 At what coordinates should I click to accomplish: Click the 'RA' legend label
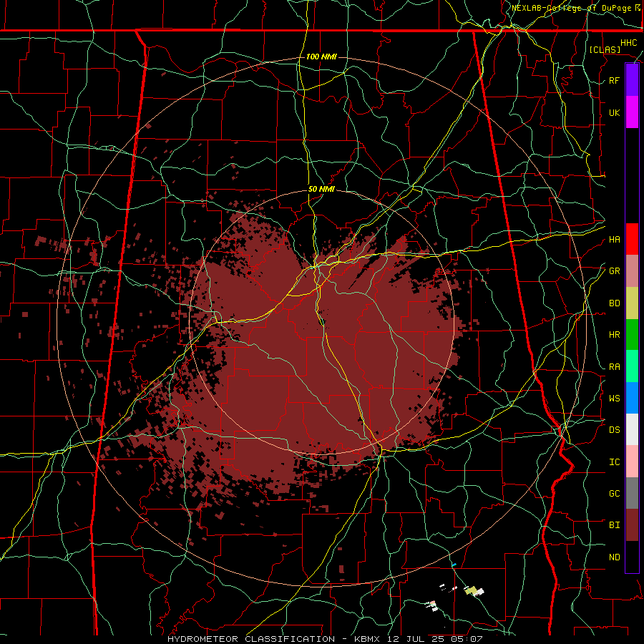click(614, 367)
